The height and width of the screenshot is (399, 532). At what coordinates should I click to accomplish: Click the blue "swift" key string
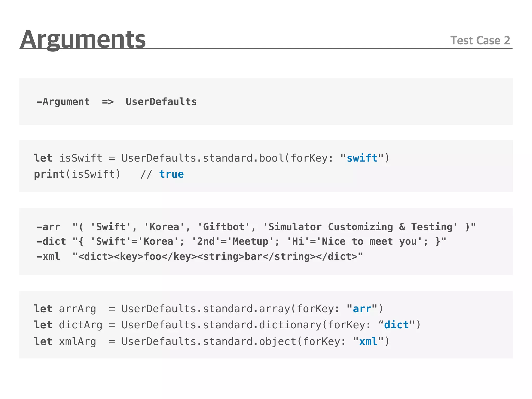coord(362,158)
